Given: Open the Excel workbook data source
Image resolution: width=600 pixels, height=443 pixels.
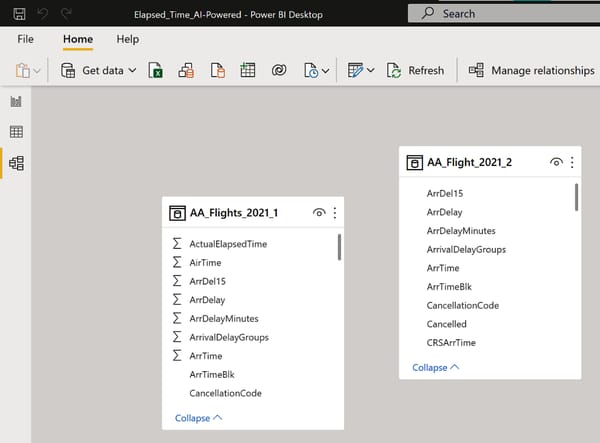Looking at the screenshot, I should click(156, 71).
